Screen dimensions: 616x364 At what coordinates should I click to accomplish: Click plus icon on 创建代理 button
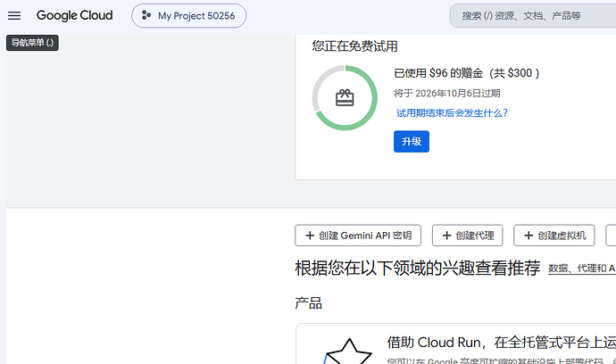coord(446,236)
